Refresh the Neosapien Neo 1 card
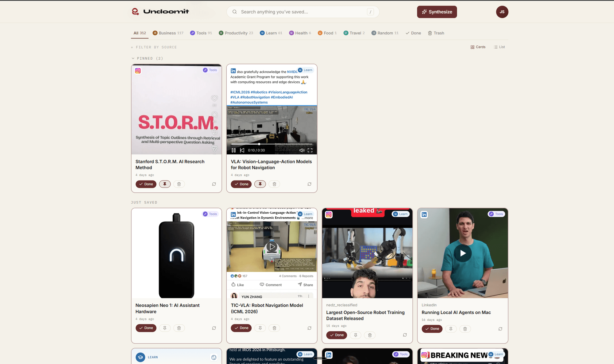This screenshot has height=364, width=614. coord(214,328)
